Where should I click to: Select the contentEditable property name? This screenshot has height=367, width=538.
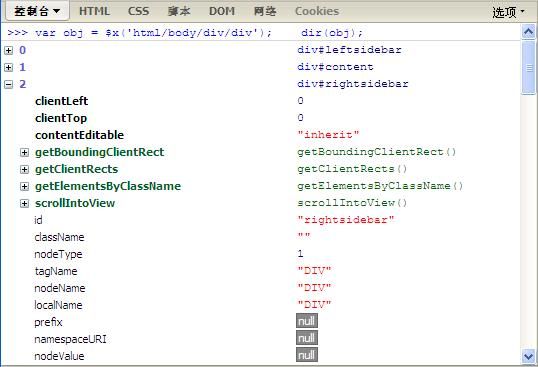[79, 135]
